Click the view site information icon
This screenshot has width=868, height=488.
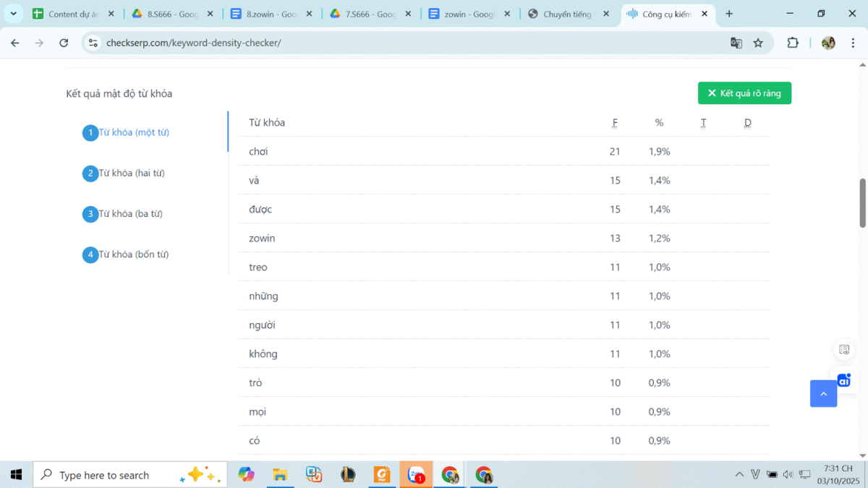click(x=93, y=43)
